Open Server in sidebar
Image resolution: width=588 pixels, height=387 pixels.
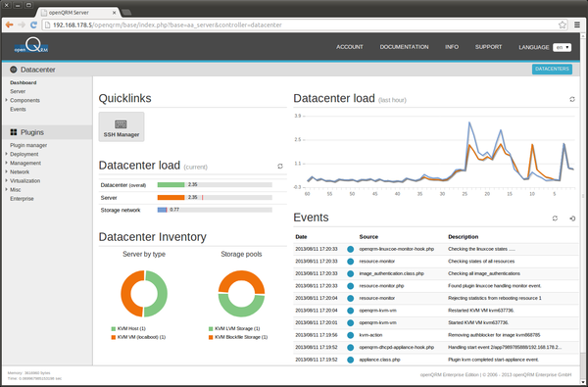18,91
